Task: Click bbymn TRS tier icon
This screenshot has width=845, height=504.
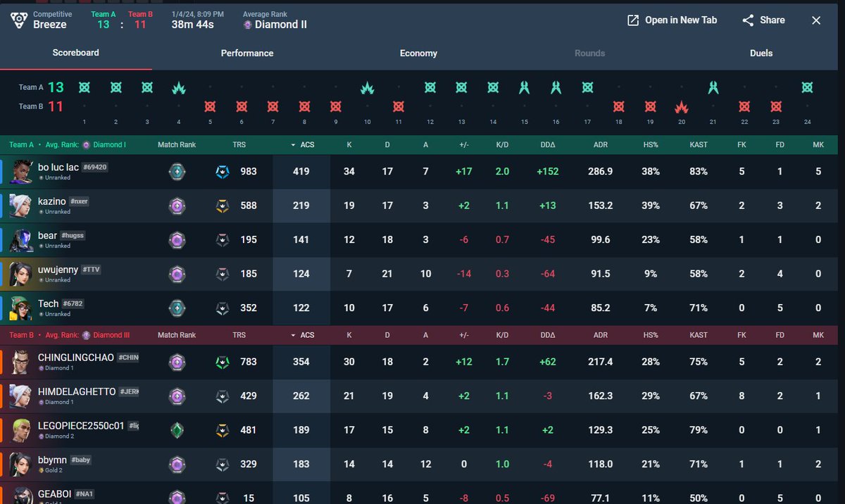Action: pos(222,464)
